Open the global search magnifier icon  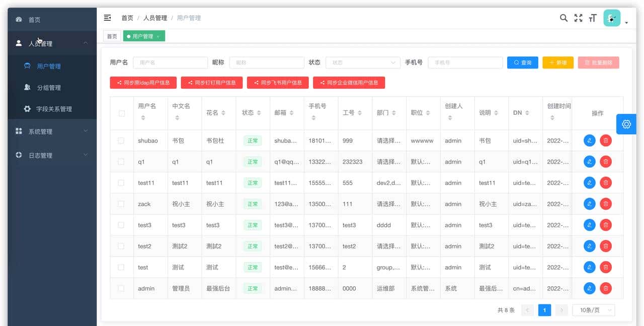pos(563,18)
